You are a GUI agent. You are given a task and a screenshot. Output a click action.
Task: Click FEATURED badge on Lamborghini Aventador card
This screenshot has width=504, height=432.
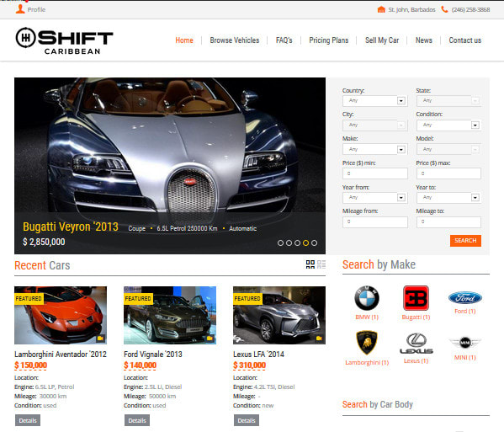pos(29,299)
